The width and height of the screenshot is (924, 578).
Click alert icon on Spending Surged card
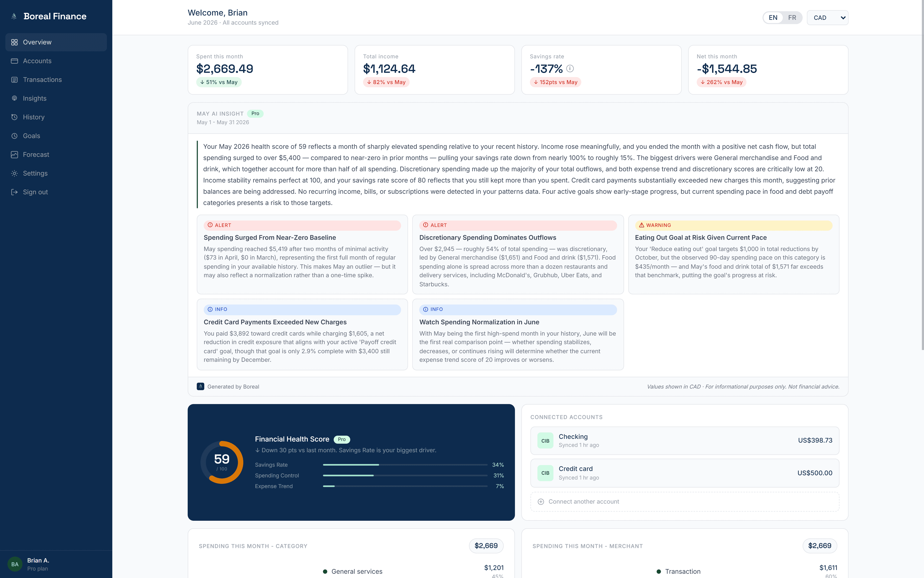click(x=210, y=225)
